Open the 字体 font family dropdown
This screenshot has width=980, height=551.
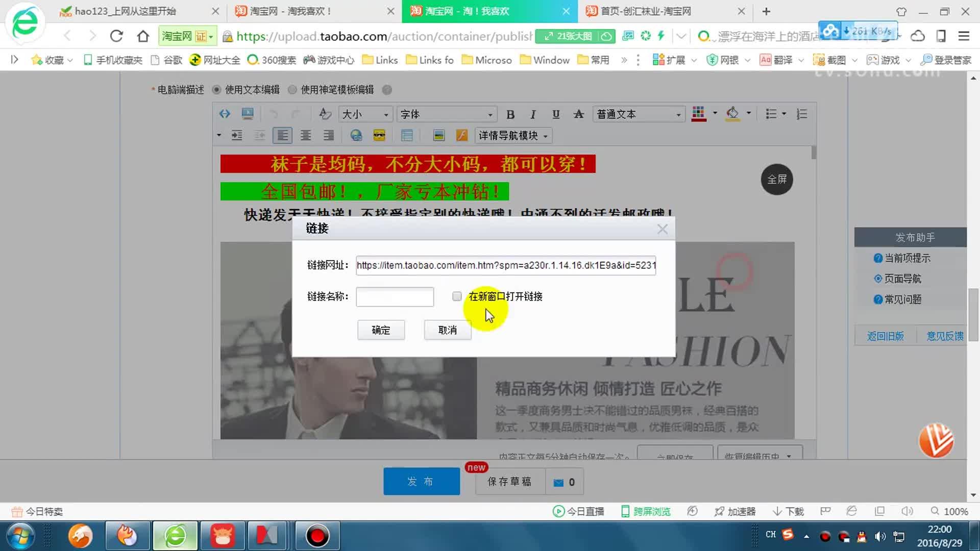point(446,114)
